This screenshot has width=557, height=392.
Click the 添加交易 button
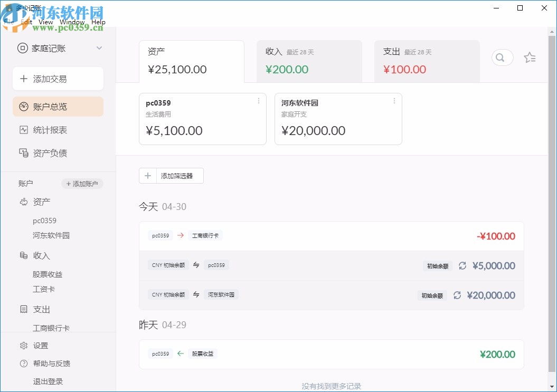(x=58, y=79)
